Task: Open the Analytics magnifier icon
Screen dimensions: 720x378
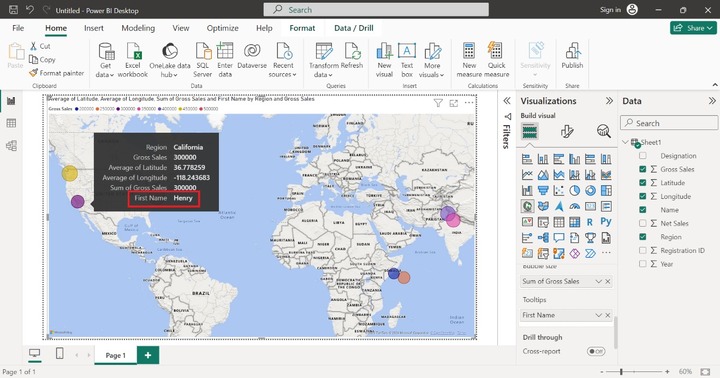Action: point(603,132)
